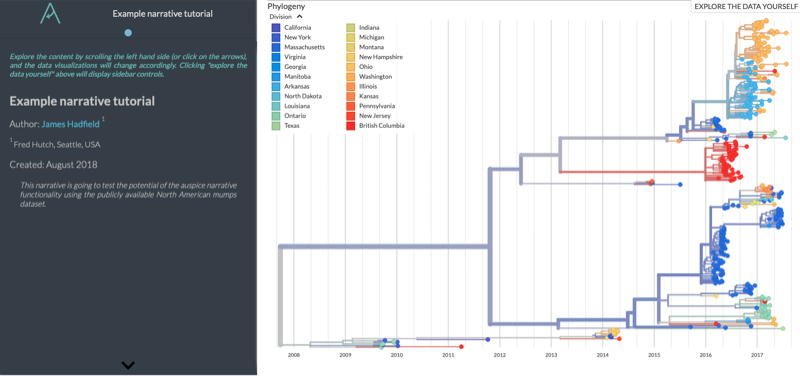The image size is (800, 376).
Task: Select the Manitoba legend swatch
Action: (x=276, y=77)
